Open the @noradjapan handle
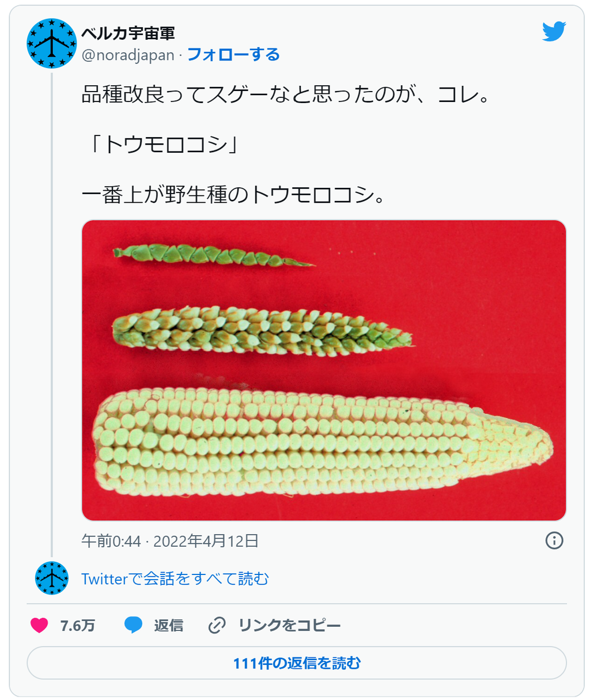The height and width of the screenshot is (700, 590). (x=127, y=55)
